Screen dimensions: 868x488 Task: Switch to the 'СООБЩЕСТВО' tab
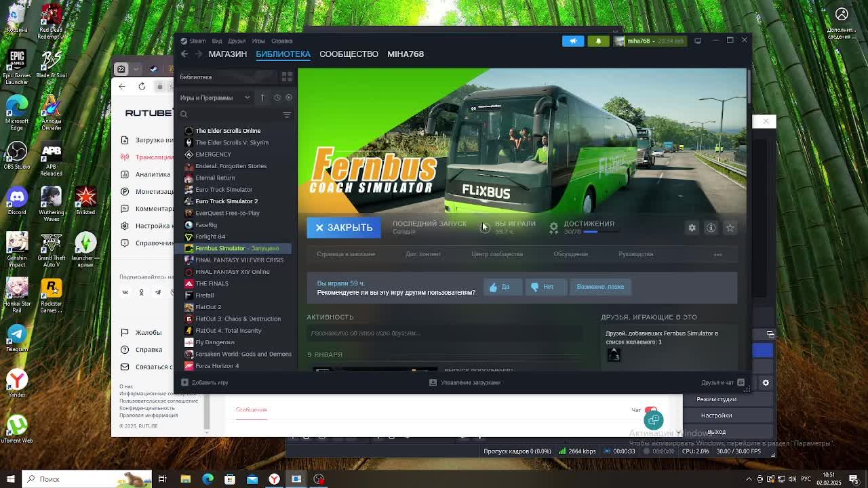(x=349, y=54)
